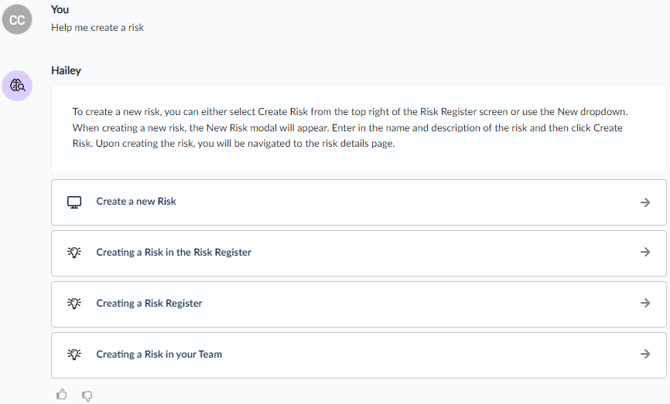
Task: Click lightbulb icon beside Creating a Risk in the Risk Register
Action: coord(74,253)
